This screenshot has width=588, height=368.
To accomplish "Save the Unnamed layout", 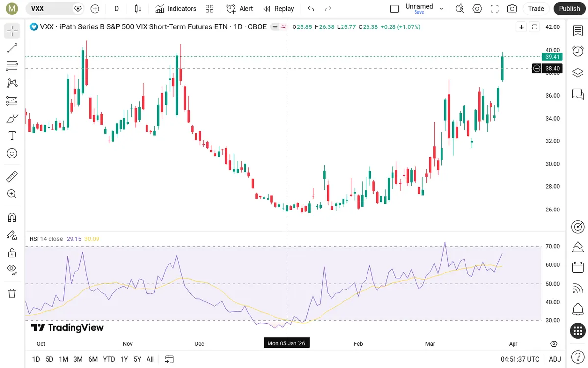I will click(x=419, y=8).
